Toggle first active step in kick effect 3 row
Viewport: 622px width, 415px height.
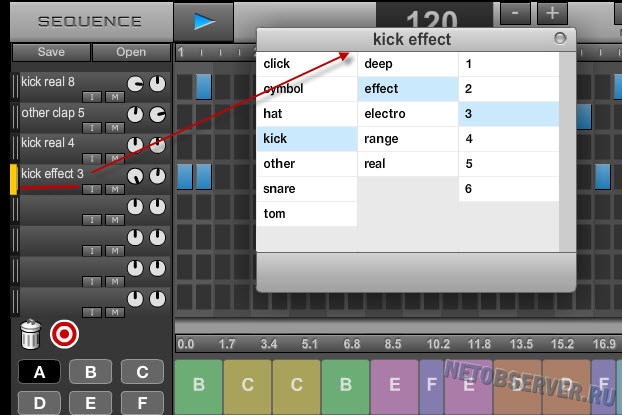click(184, 177)
